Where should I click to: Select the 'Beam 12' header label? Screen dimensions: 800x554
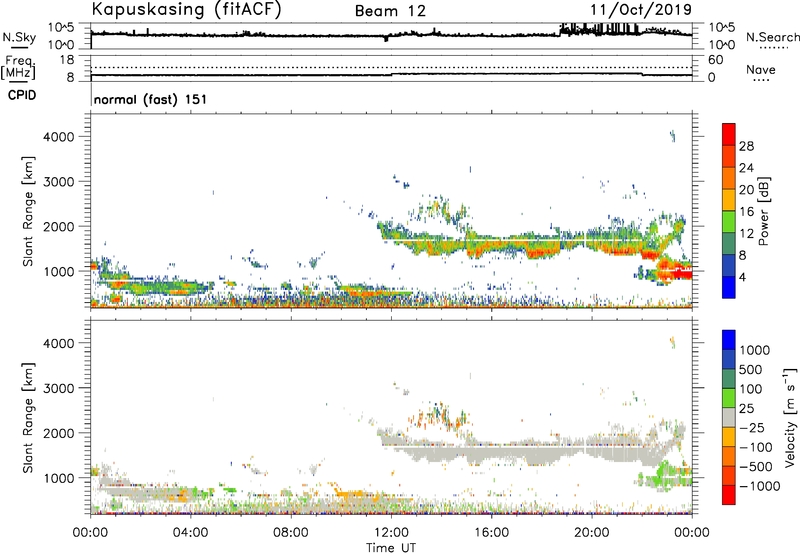coord(390,11)
